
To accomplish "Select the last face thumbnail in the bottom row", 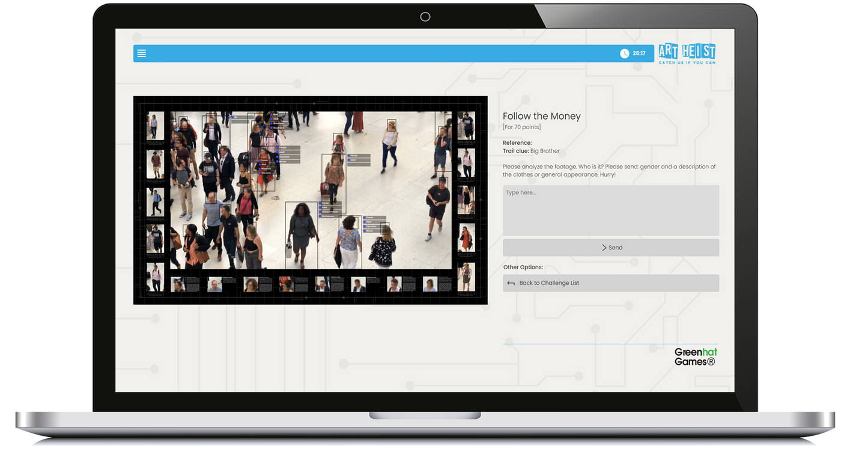I will pos(430,284).
